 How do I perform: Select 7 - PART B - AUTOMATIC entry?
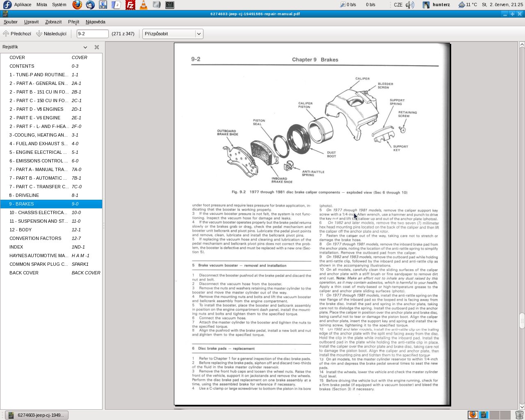click(51, 178)
